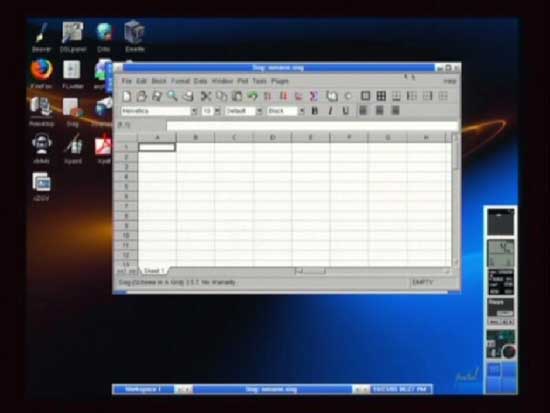
Task: Click the formula entry field
Action: coord(312,125)
